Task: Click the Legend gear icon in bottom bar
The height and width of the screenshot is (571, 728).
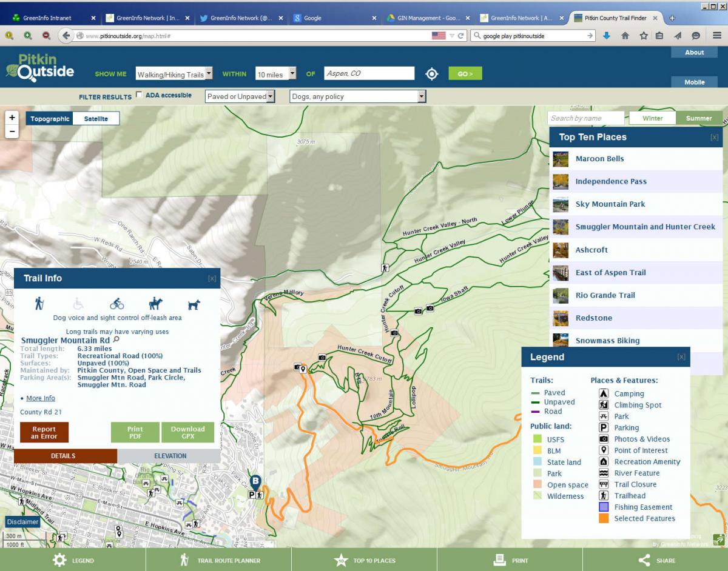Action: pos(59,560)
